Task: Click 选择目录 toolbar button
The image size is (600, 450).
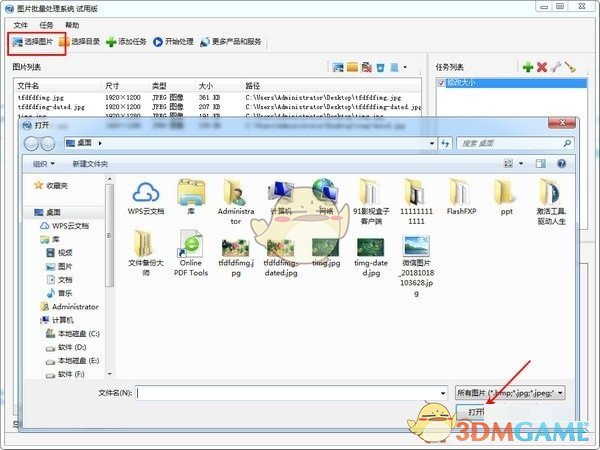Action: coord(80,42)
